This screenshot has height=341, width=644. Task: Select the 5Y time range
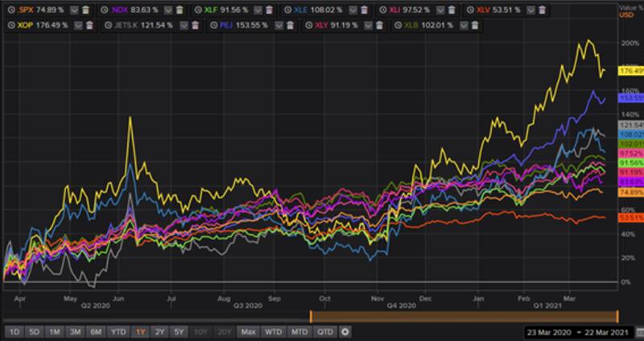tap(177, 331)
